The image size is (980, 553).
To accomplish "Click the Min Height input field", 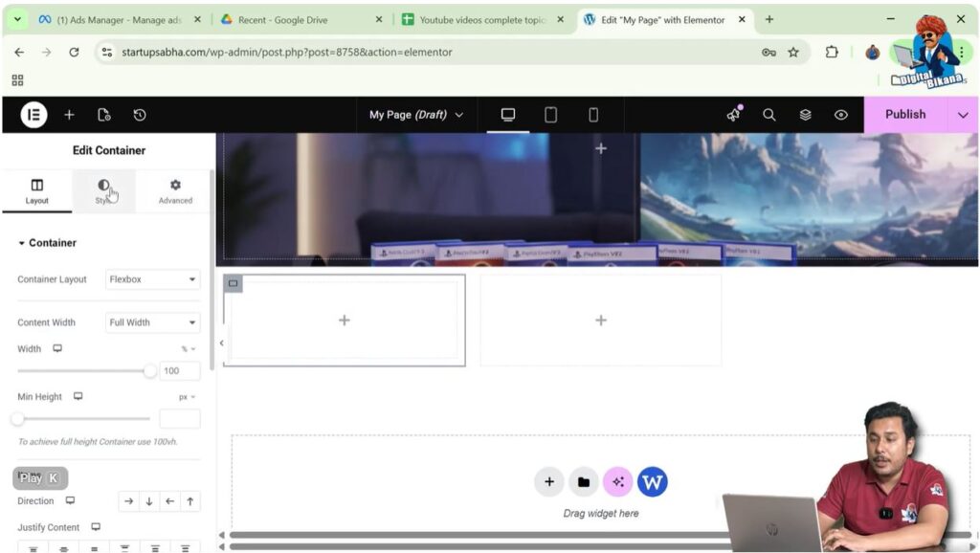I will click(180, 419).
